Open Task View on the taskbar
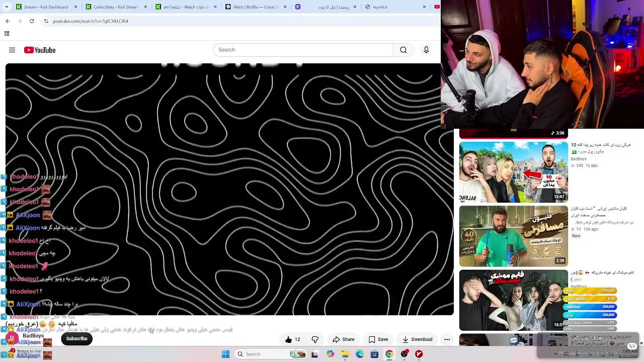644x362 pixels. [315, 354]
